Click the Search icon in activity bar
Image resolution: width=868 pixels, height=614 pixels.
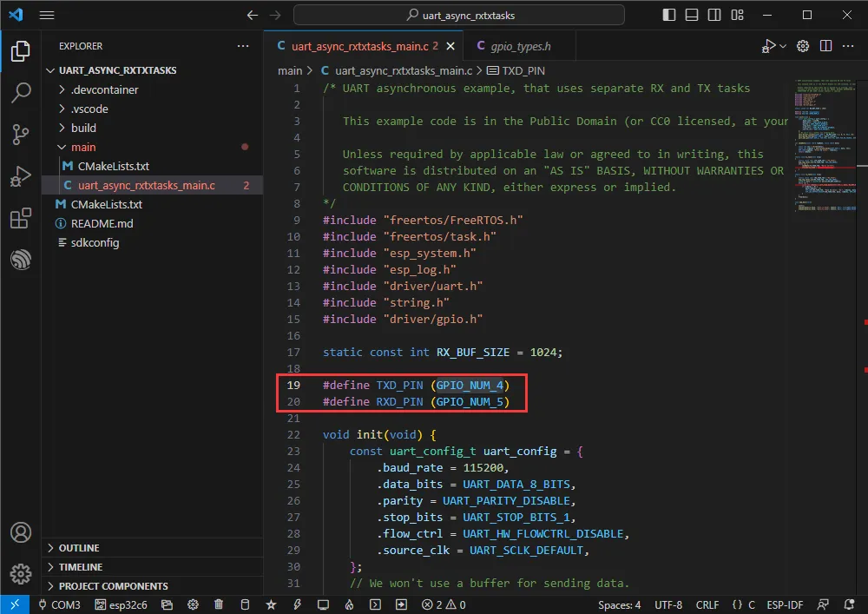point(21,92)
